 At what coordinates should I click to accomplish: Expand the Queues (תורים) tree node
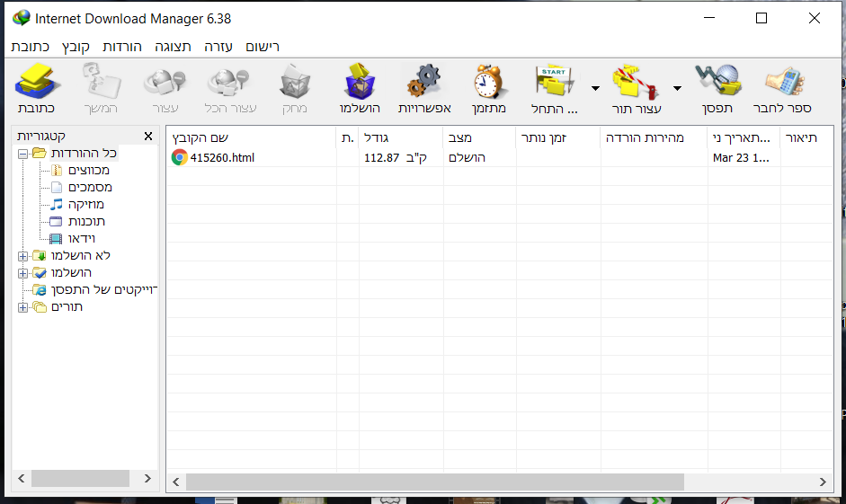pyautogui.click(x=22, y=308)
